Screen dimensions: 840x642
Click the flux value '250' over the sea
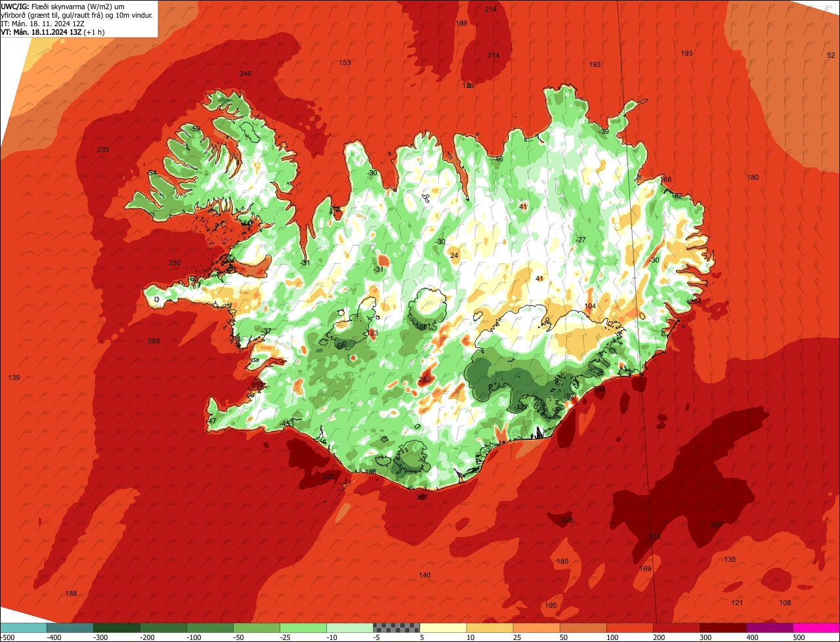[175, 263]
